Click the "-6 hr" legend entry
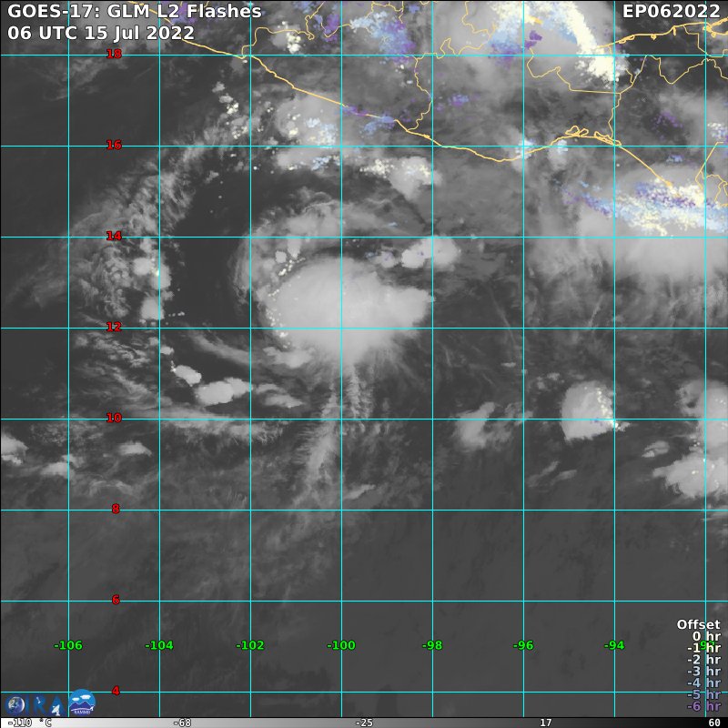 (703, 706)
